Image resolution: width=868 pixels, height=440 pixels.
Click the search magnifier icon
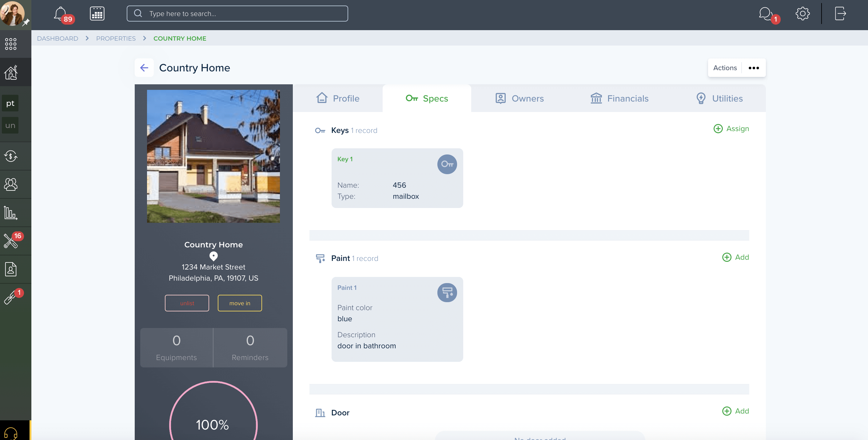tap(138, 14)
